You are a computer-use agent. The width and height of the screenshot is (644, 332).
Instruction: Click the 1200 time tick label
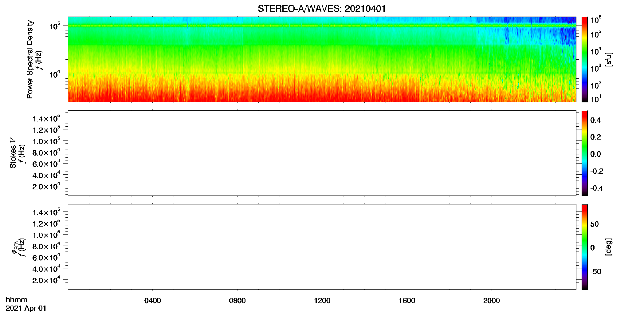tap(322, 301)
